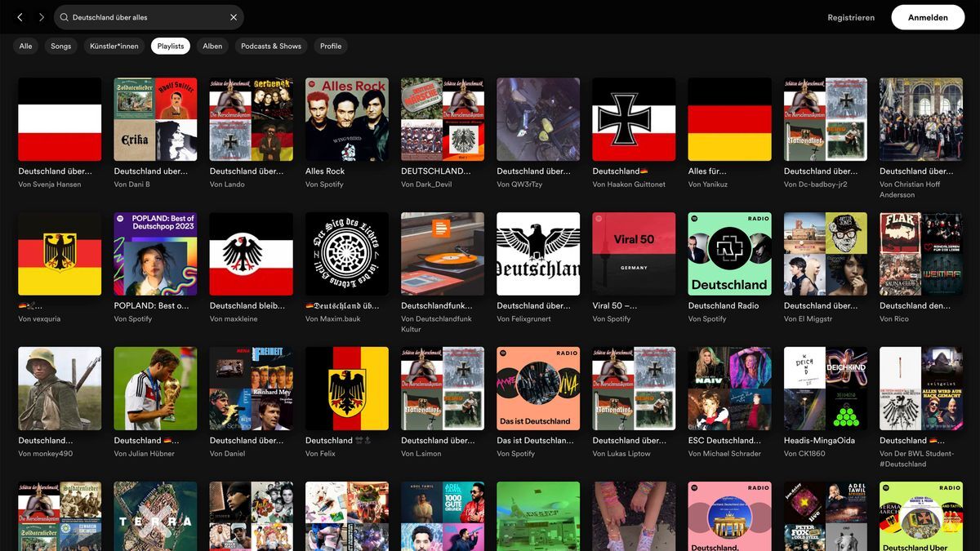The width and height of the screenshot is (980, 551).
Task: Open the "Alles Rock" playlist cover
Action: [x=347, y=119]
